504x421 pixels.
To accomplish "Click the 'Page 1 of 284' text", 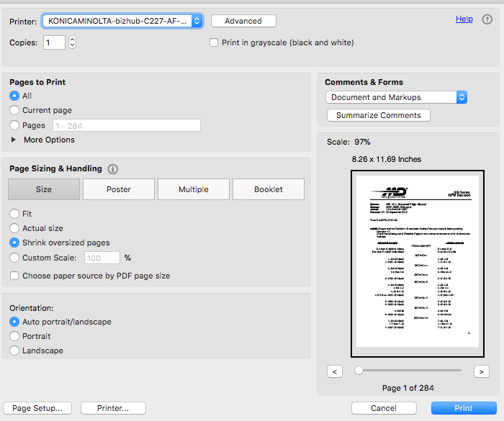I will tap(408, 388).
